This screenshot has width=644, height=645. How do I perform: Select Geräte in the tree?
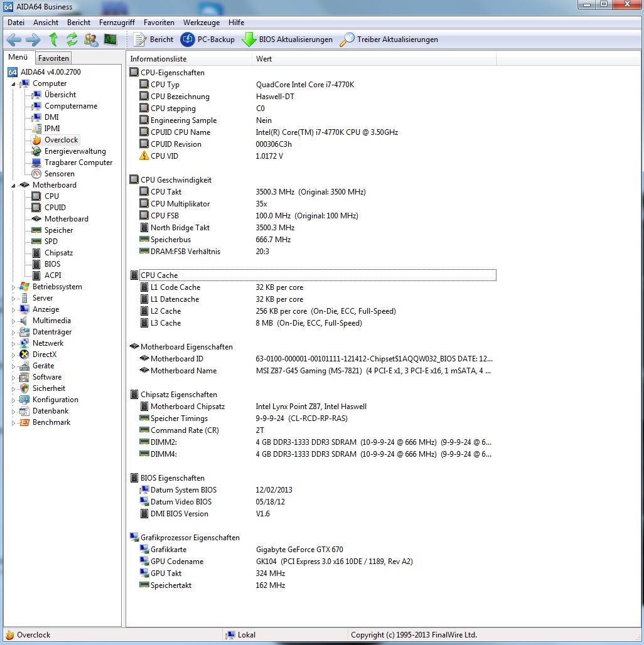43,366
